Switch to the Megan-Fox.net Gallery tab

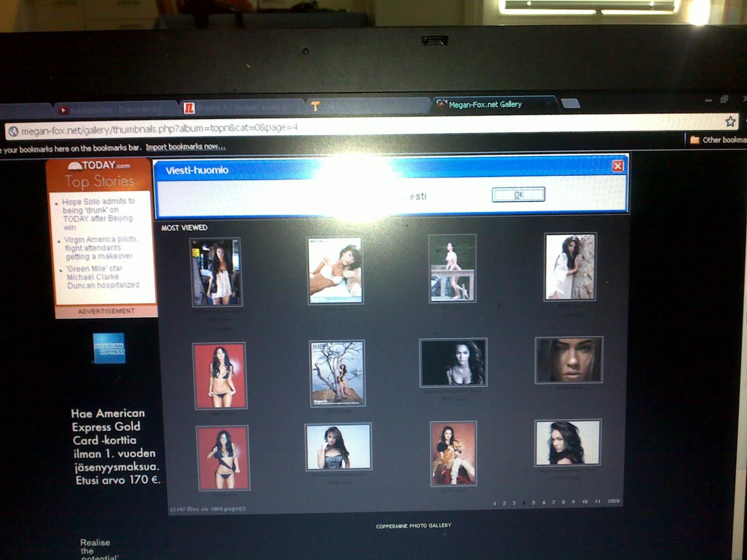click(485, 105)
